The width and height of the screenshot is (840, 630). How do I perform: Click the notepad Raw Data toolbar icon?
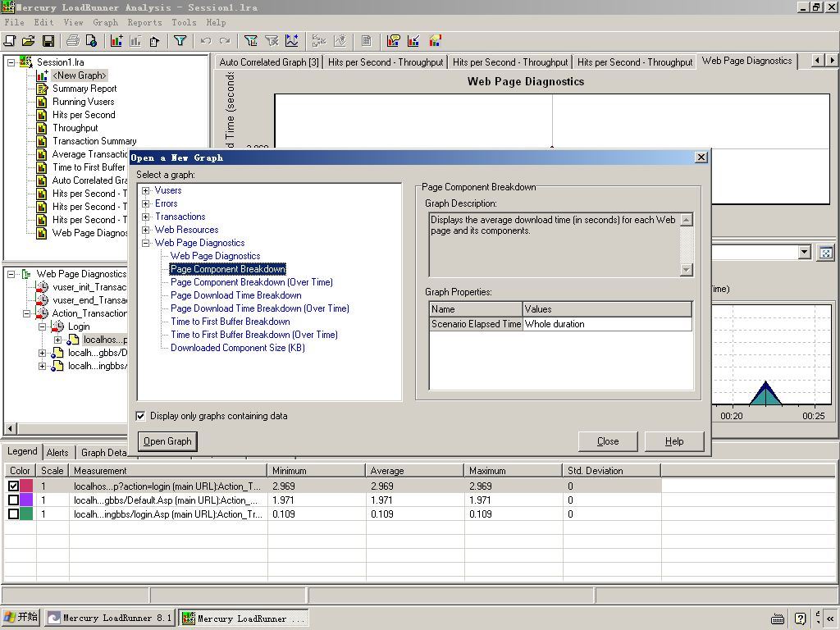tap(367, 41)
